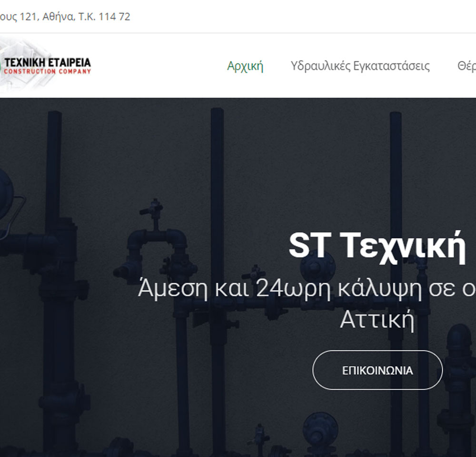Click the red CONSTRUCTION COMPANY logo text
Image resolution: width=476 pixels, height=457 pixels.
coord(47,71)
